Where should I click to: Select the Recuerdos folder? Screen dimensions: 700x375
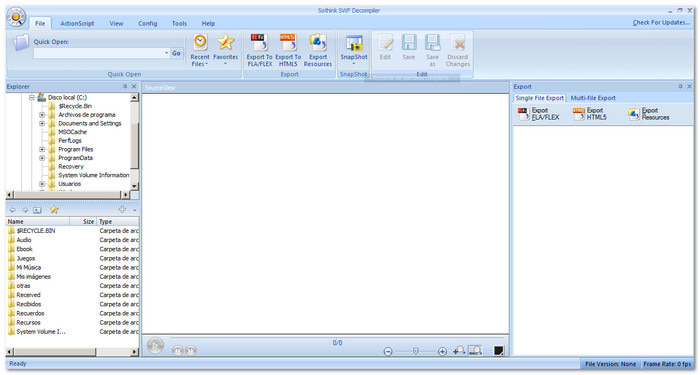coord(30,313)
